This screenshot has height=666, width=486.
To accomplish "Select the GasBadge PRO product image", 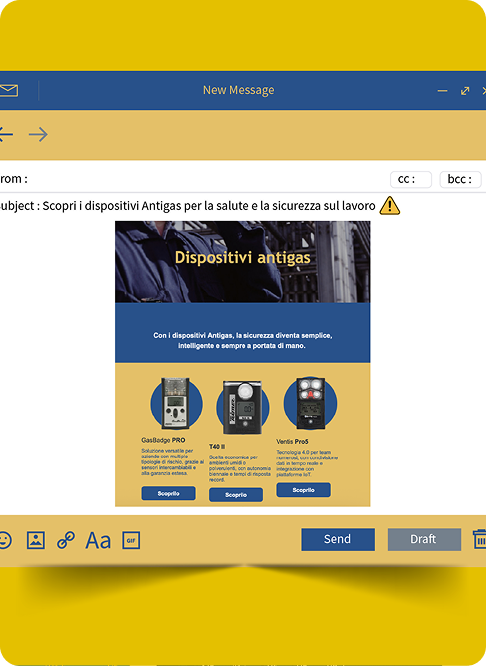I will 176,403.
